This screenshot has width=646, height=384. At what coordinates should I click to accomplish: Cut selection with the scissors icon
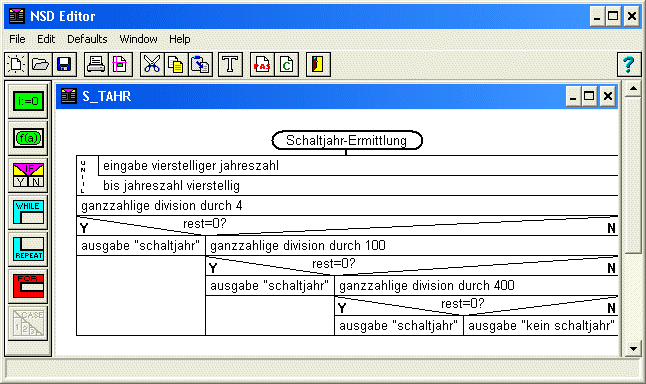tap(152, 65)
